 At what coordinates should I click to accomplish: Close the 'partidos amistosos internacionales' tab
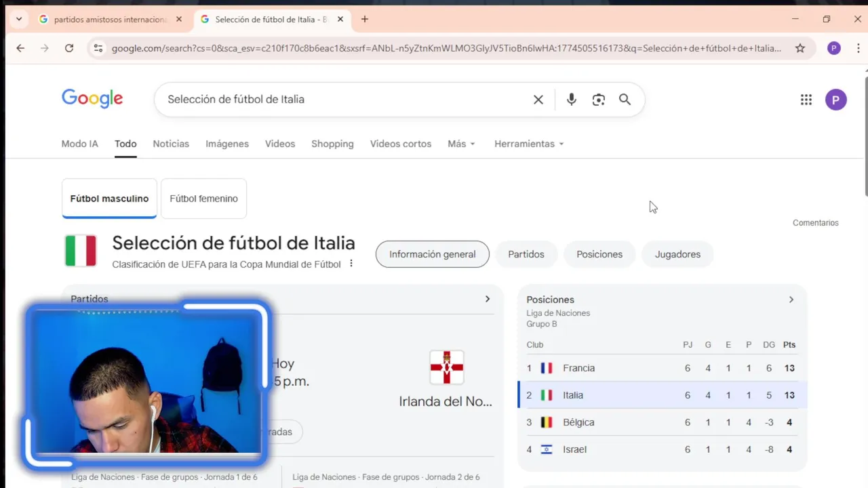tap(179, 20)
